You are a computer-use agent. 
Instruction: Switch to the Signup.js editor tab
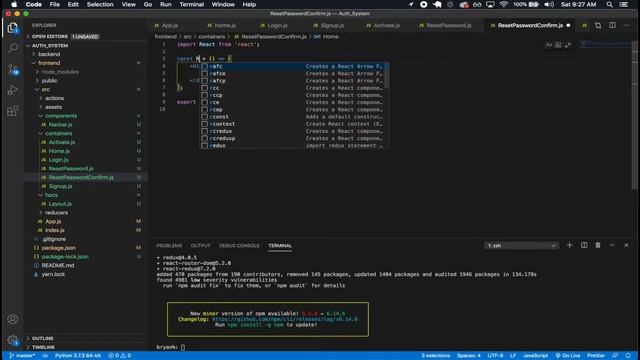[x=332, y=25]
